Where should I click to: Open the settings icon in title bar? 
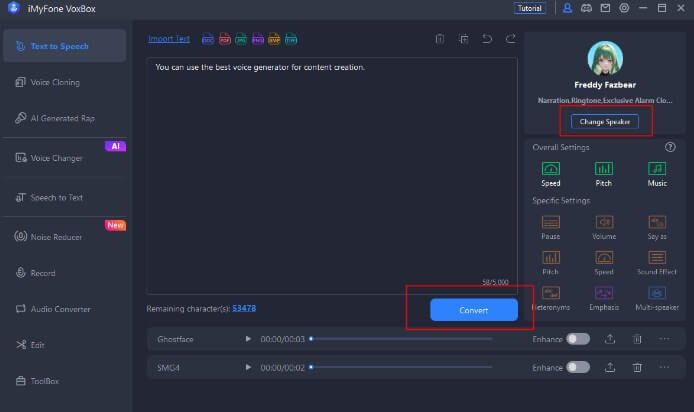click(x=624, y=8)
